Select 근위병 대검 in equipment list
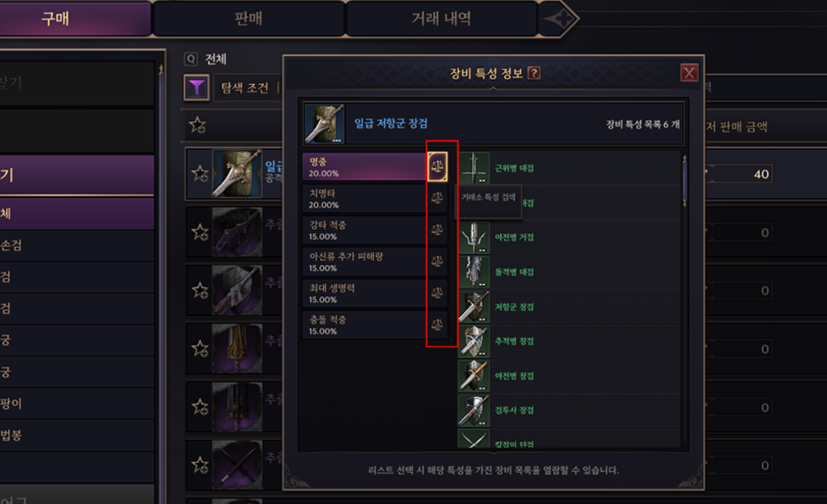The height and width of the screenshot is (504, 827). (570, 168)
